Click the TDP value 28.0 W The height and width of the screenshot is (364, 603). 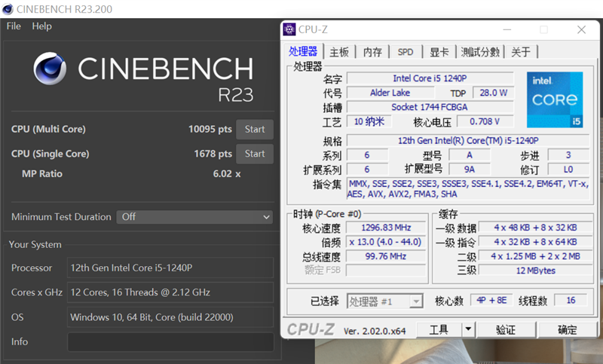pos(494,93)
